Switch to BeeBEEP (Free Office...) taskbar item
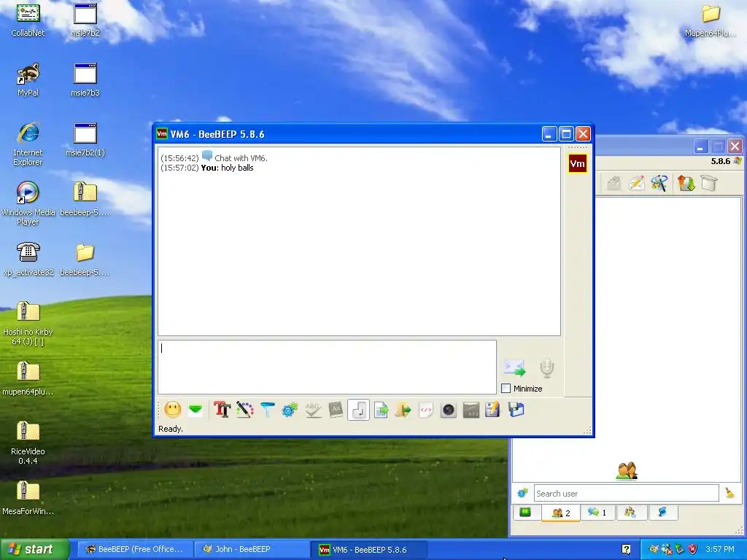747x560 pixels. click(134, 549)
